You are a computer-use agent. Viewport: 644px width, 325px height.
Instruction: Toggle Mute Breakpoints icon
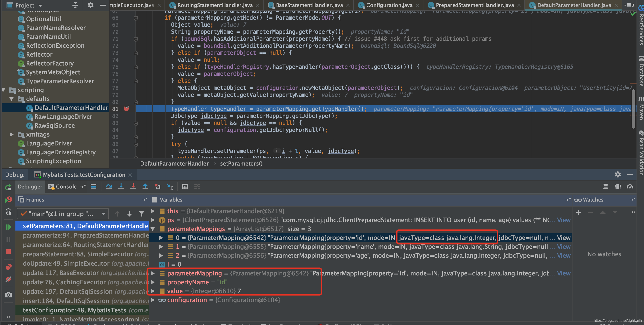[8, 279]
